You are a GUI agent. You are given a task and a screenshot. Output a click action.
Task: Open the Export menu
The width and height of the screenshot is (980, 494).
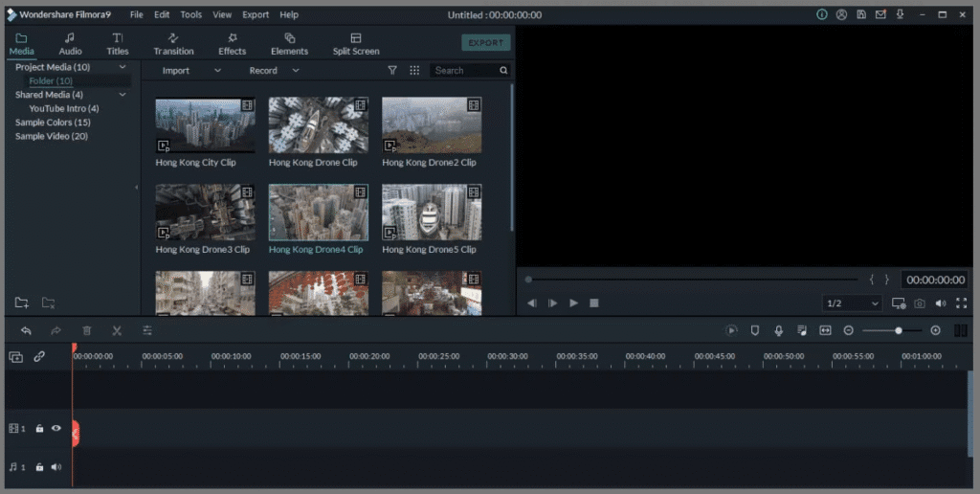pos(256,14)
